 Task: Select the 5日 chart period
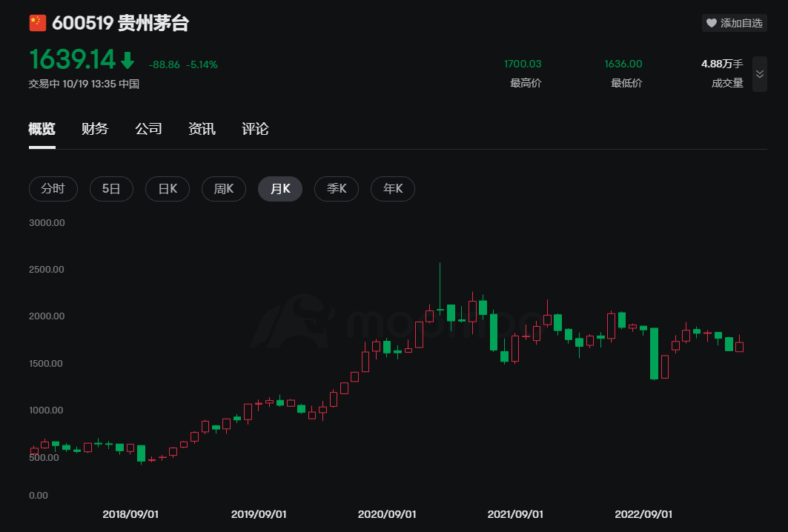coord(111,189)
